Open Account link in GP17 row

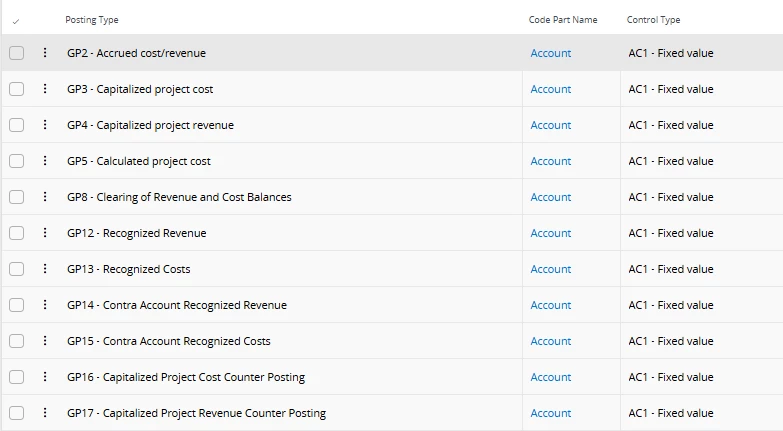[550, 413]
